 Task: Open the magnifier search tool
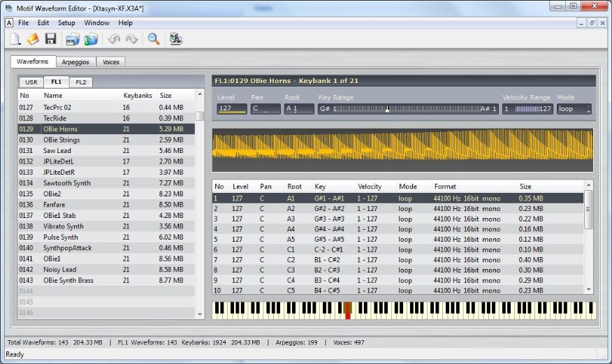point(154,39)
